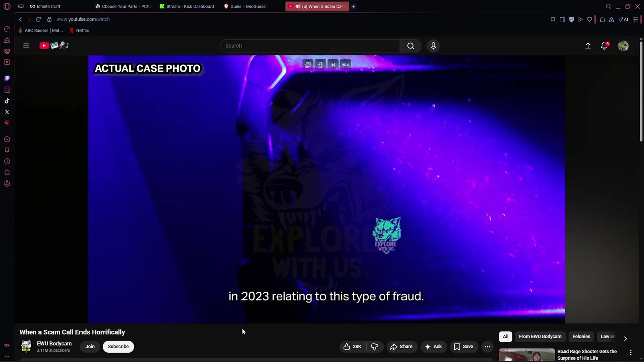This screenshot has height=362, width=644.
Task: Click the Ask AI button
Action: [x=433, y=346]
